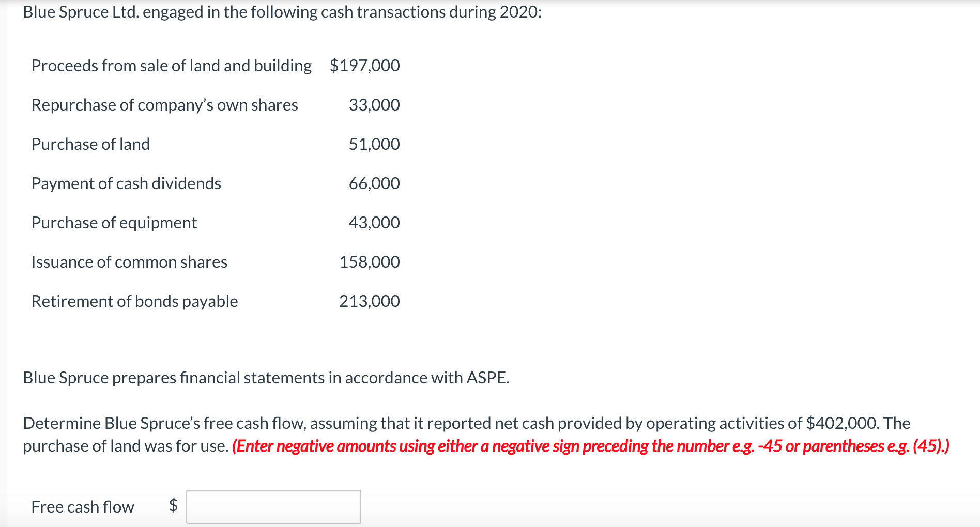This screenshot has width=980, height=527.
Task: Click the 213,000 bonds retirement amount
Action: coord(370,301)
